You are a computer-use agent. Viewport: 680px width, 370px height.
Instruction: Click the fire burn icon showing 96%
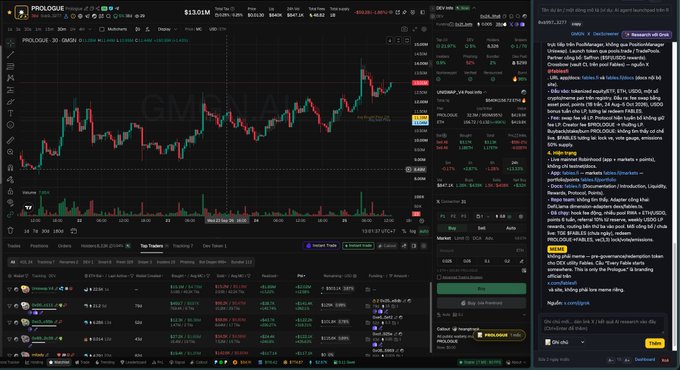[x=515, y=79]
